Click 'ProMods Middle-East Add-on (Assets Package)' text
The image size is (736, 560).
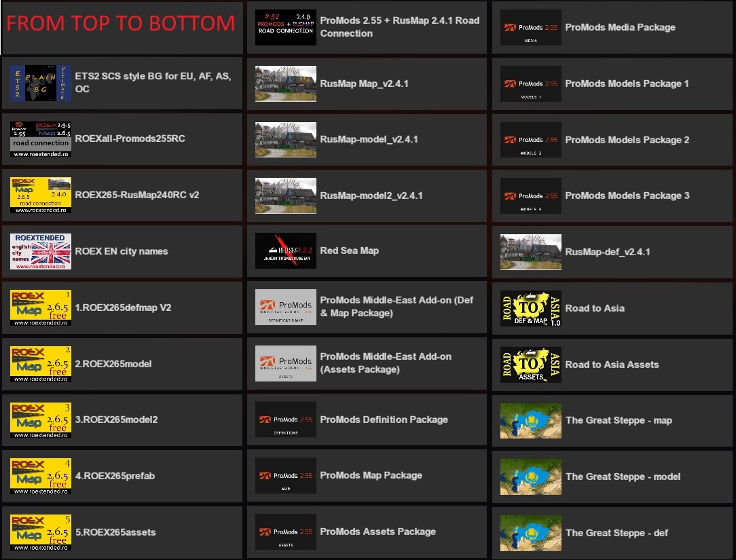(x=386, y=363)
